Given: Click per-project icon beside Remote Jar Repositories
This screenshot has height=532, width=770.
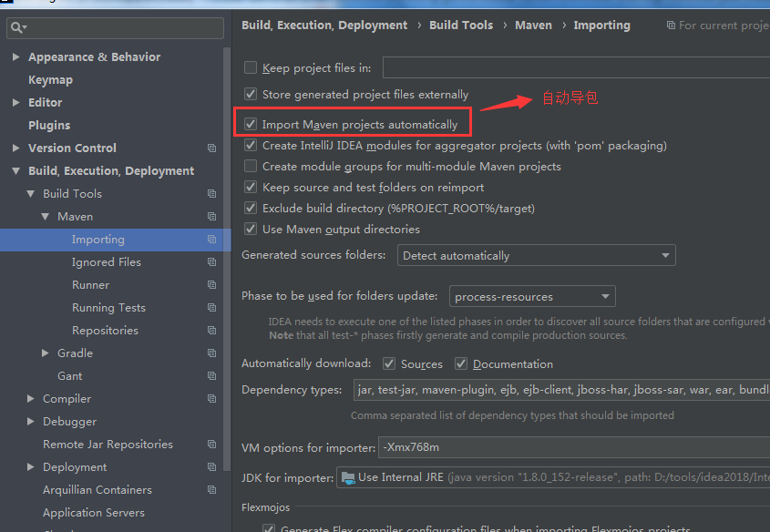Looking at the screenshot, I should coord(211,445).
